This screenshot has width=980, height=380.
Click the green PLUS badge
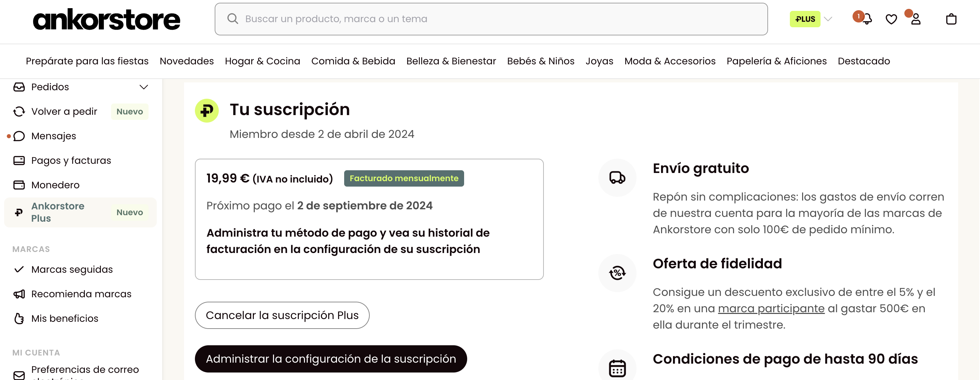point(805,19)
